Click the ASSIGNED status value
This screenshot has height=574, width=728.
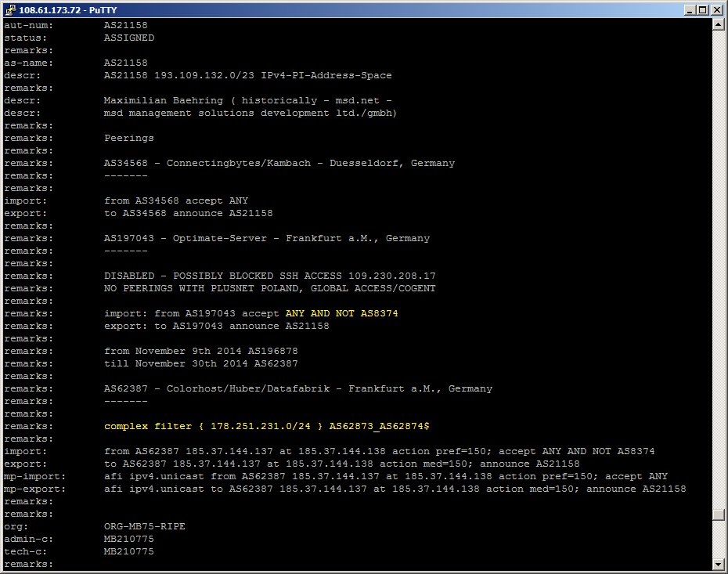pos(129,38)
